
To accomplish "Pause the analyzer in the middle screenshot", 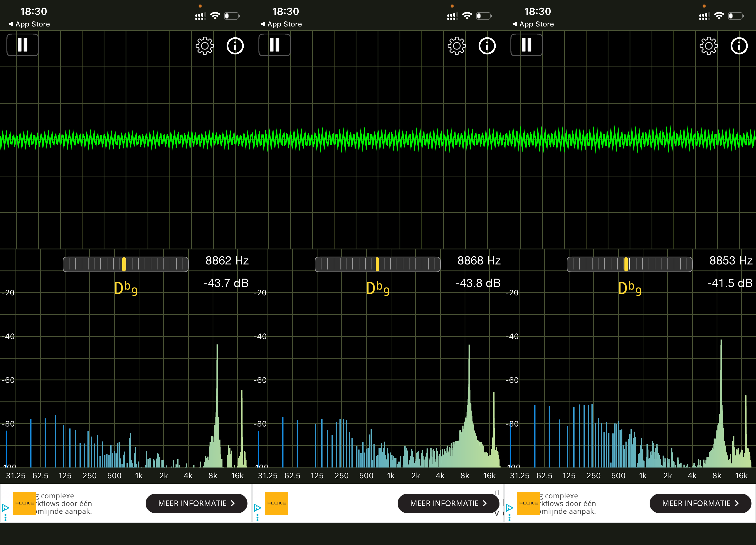I will 274,45.
